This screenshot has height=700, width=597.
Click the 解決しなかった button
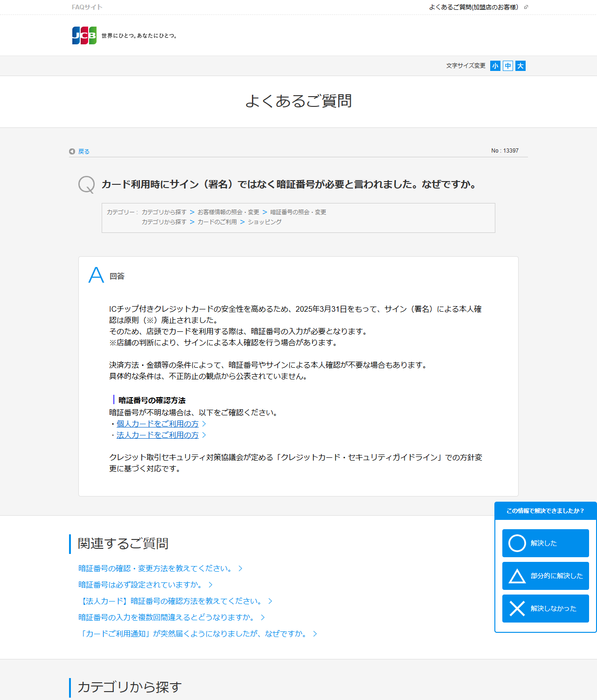click(x=546, y=609)
